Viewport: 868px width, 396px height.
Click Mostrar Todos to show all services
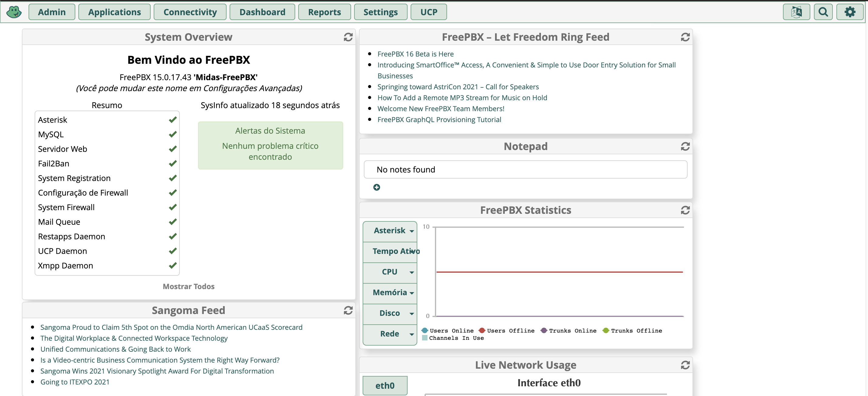189,286
